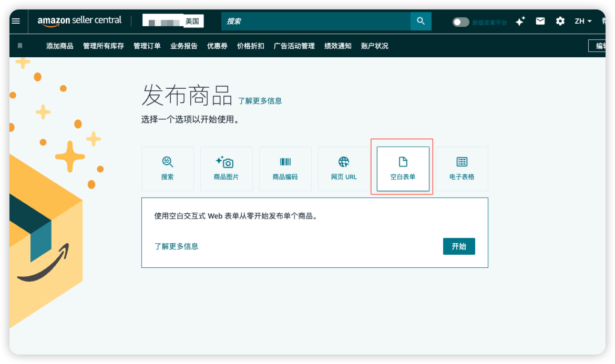Screen dimensions: 615x364
Task: Click the search magnifier button
Action: pyautogui.click(x=421, y=21)
